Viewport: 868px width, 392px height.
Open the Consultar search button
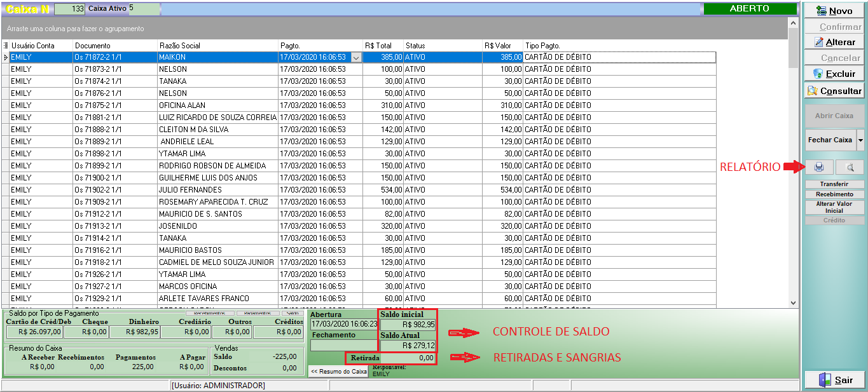tap(834, 91)
